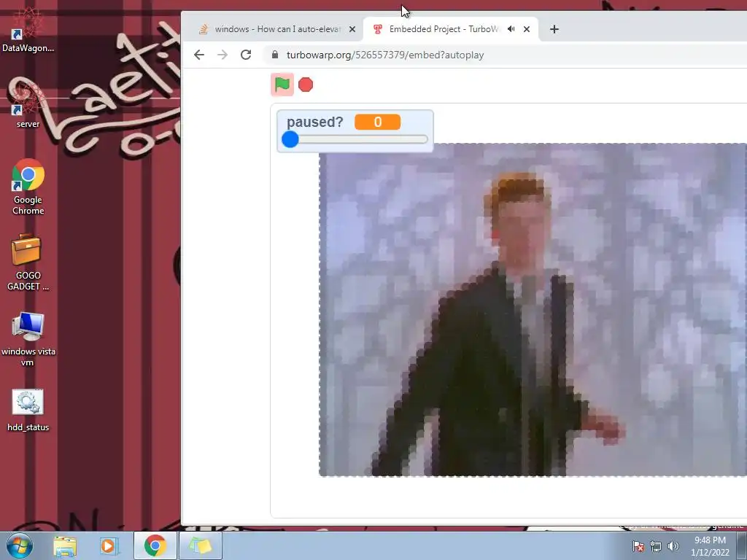View site info via padlock icon
747x560 pixels.
[275, 55]
